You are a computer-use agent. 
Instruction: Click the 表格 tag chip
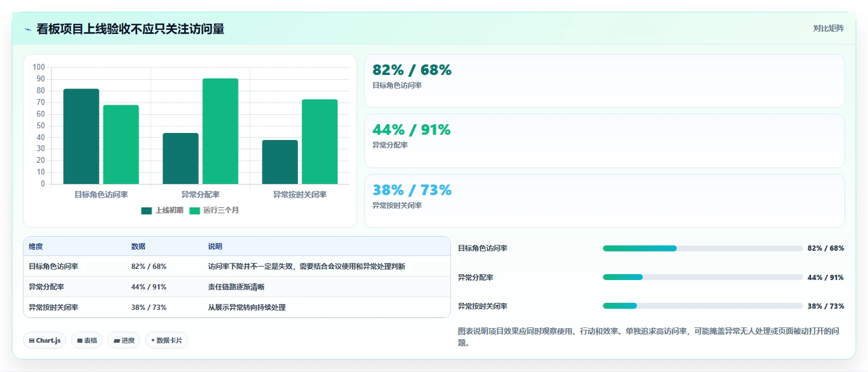(87, 340)
